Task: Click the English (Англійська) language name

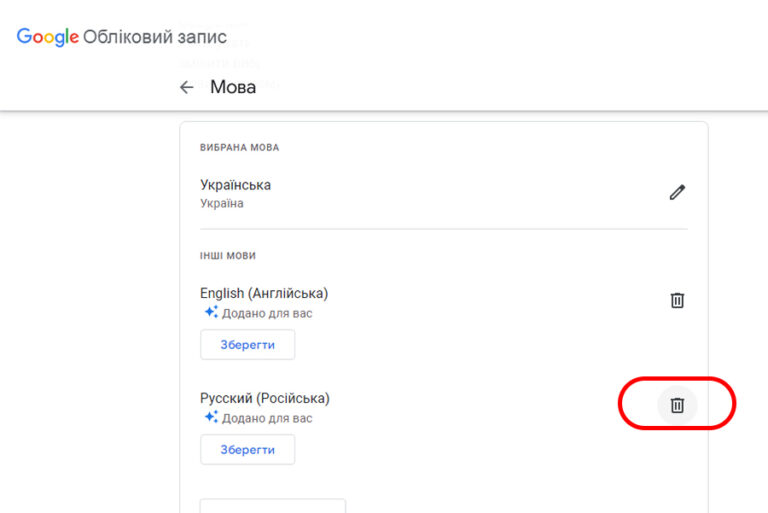Action: tap(264, 293)
